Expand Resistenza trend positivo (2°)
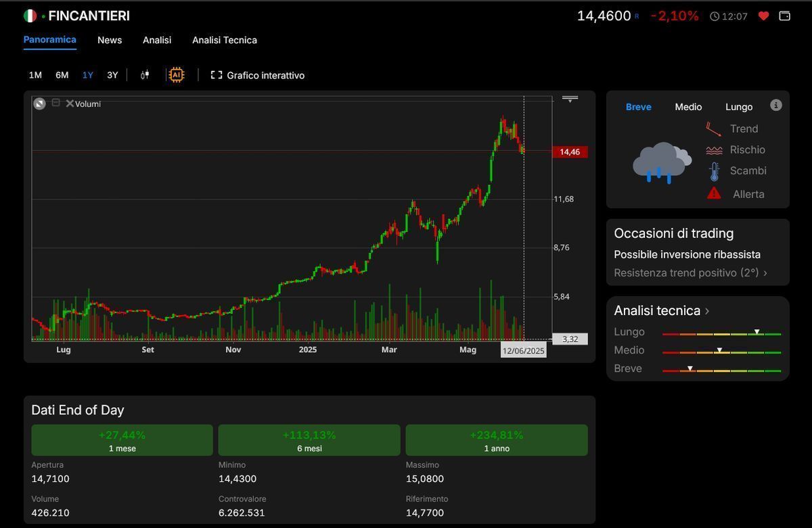 click(691, 273)
